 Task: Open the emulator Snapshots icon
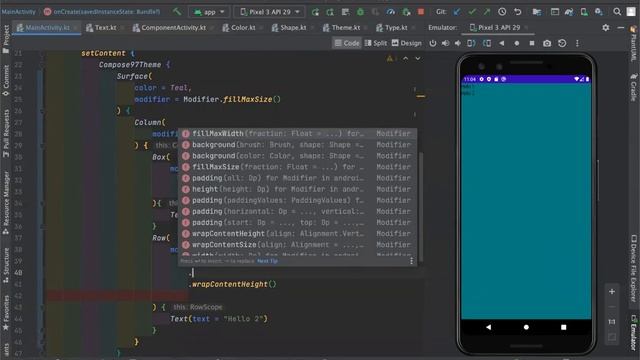coord(562,43)
